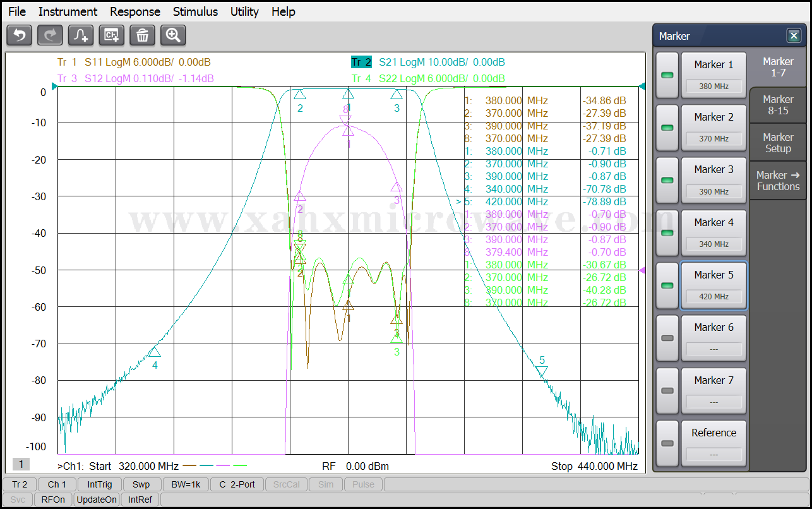Select the Reference marker button

[713, 443]
